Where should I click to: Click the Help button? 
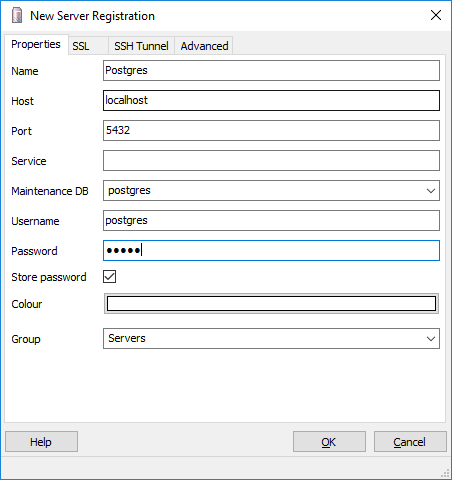[x=41, y=442]
